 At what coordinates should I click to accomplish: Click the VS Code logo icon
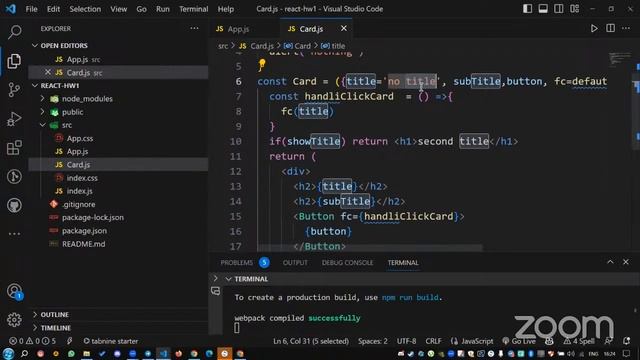click(x=11, y=9)
